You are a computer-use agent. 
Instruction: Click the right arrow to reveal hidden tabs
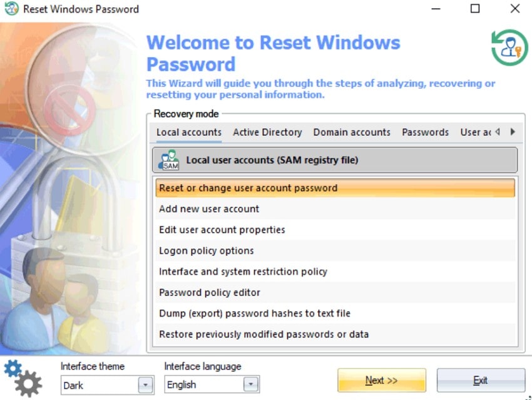pos(512,131)
